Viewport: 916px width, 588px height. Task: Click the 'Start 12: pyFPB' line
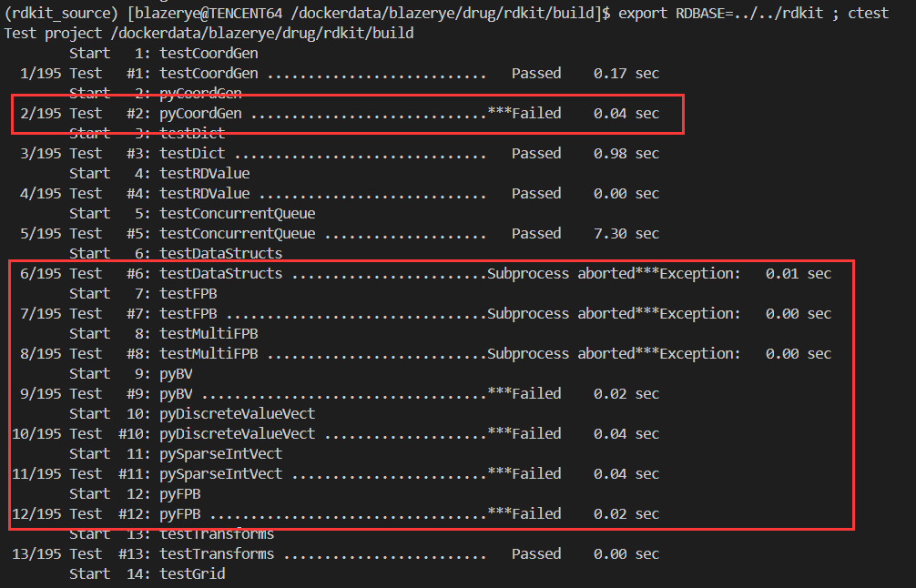pyautogui.click(x=135, y=494)
